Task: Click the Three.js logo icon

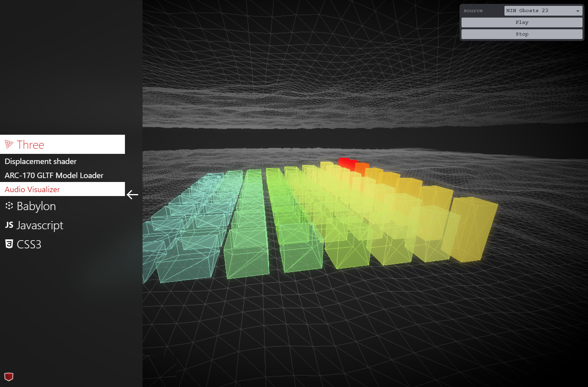Action: (x=9, y=144)
